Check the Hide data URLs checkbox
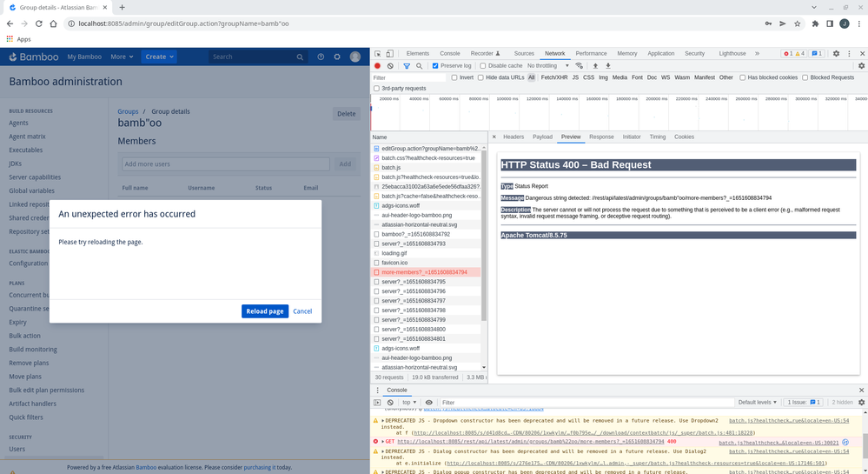868x474 pixels. click(x=480, y=77)
